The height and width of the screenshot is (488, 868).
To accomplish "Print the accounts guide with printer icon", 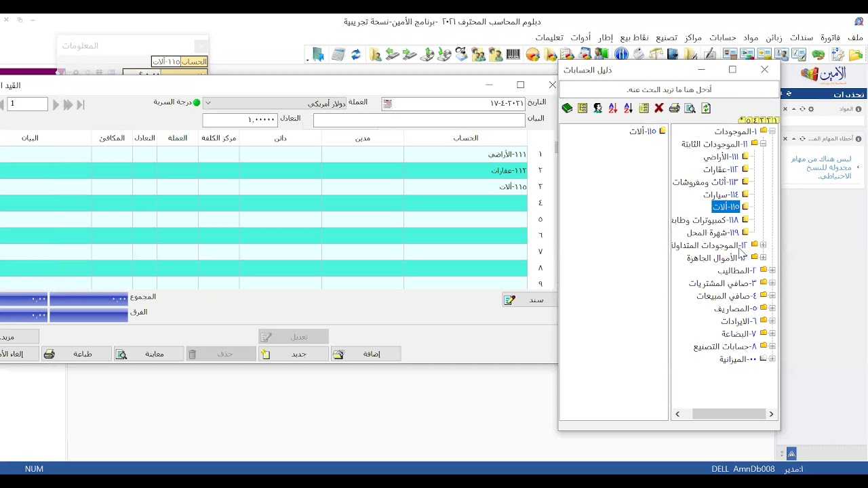I will 674,108.
